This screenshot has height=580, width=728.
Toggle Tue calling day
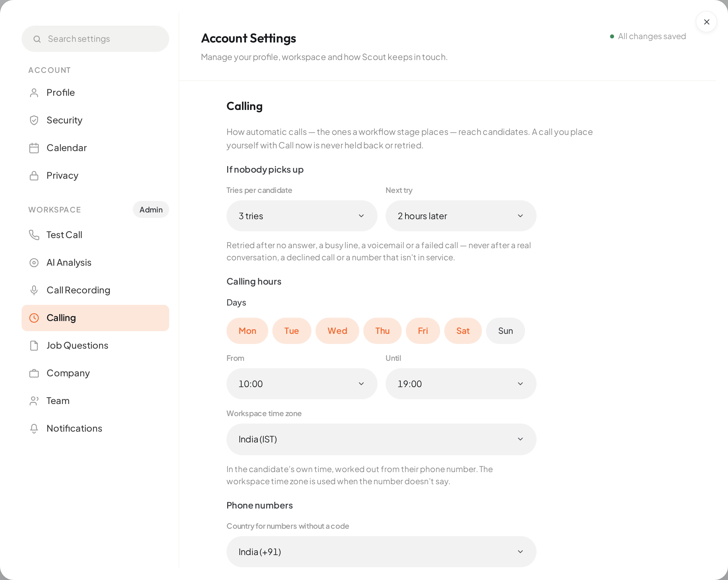point(292,331)
